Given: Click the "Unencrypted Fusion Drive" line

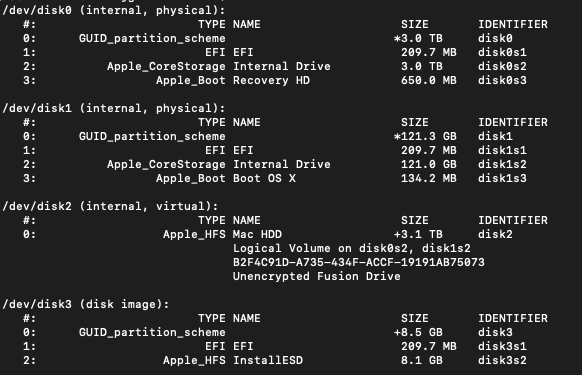Looking at the screenshot, I should point(317,277).
